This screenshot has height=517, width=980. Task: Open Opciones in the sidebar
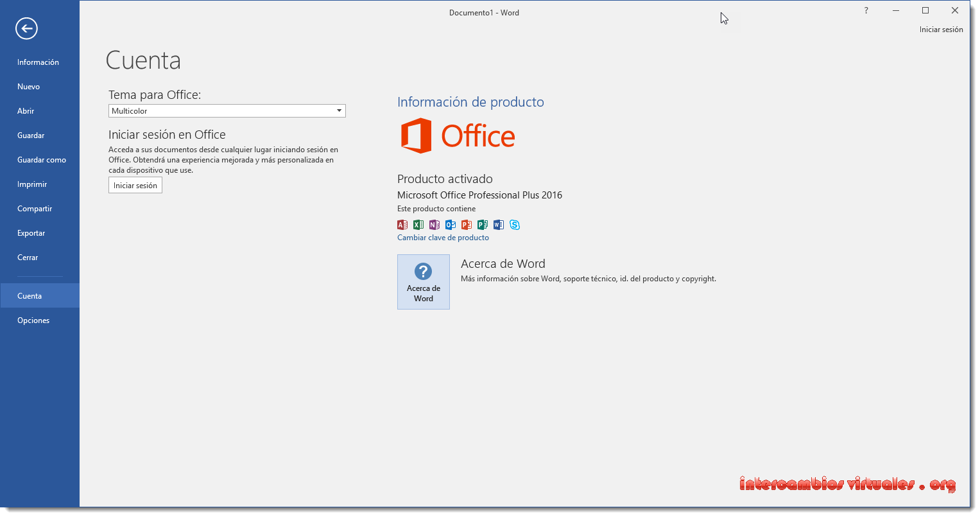[x=40, y=320]
